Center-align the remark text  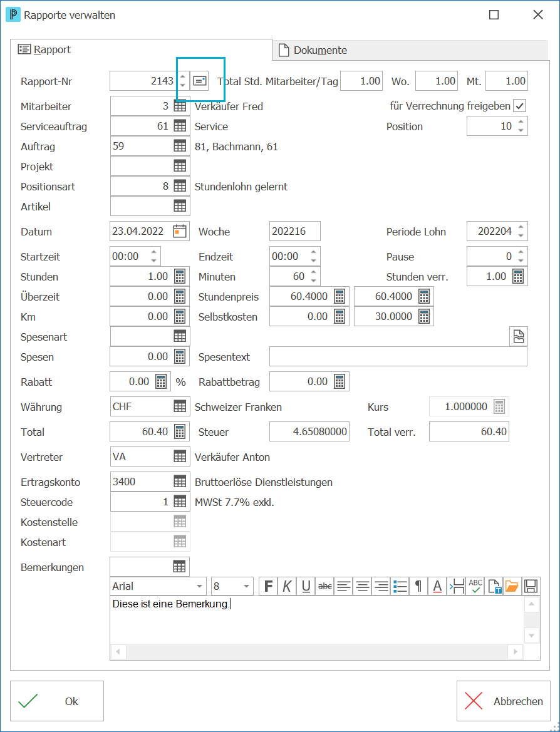pos(363,586)
